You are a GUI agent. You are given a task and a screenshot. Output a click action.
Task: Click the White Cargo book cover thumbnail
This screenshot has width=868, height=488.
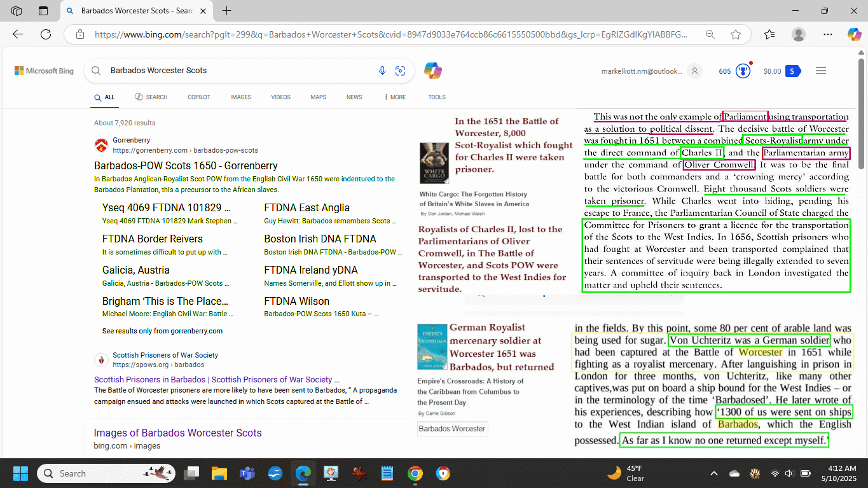pyautogui.click(x=434, y=163)
